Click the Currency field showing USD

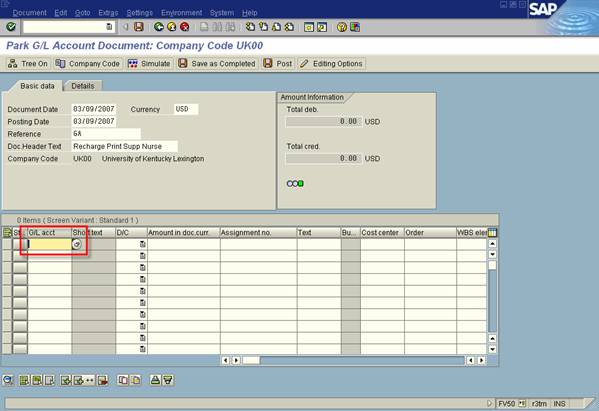click(186, 109)
